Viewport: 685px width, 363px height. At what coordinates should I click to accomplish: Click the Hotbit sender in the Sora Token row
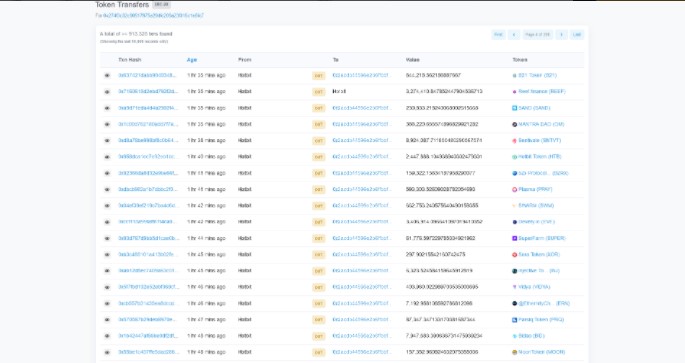pyautogui.click(x=245, y=255)
